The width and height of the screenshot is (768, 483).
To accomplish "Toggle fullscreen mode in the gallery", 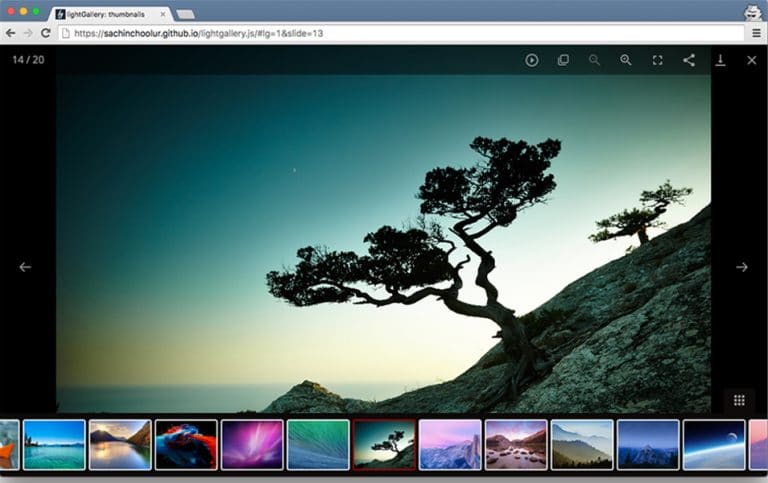I will pyautogui.click(x=657, y=60).
